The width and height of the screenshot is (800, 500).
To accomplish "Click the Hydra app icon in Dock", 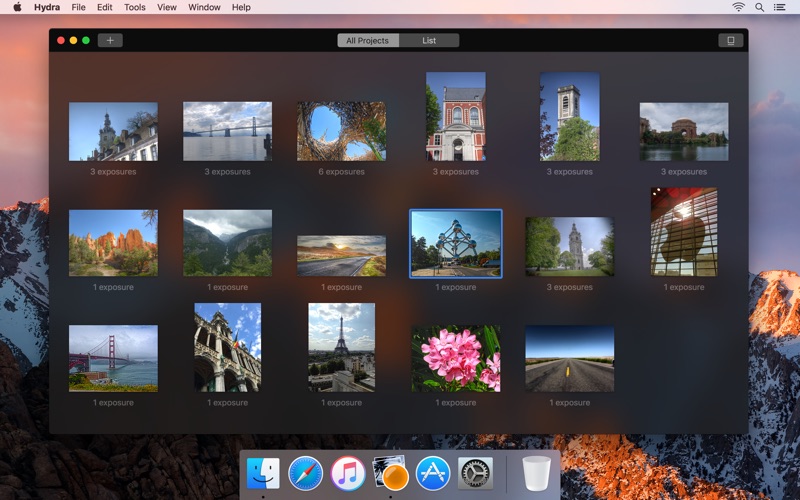I will [x=390, y=472].
